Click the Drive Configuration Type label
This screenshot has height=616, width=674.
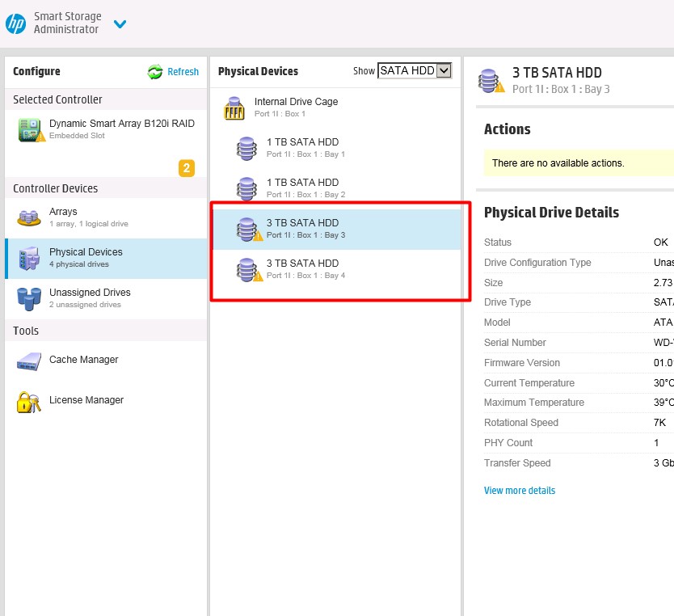[537, 263]
